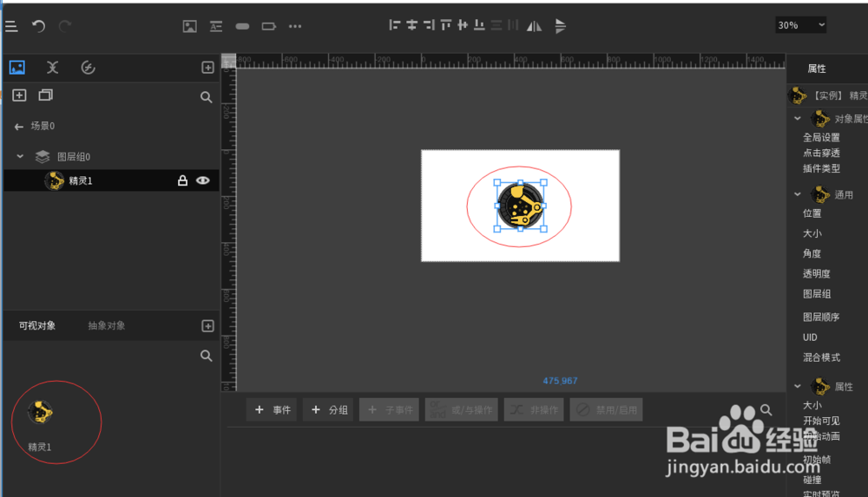Screen dimensions: 868x497
Task: Click the 位置 property
Action: [x=812, y=213]
